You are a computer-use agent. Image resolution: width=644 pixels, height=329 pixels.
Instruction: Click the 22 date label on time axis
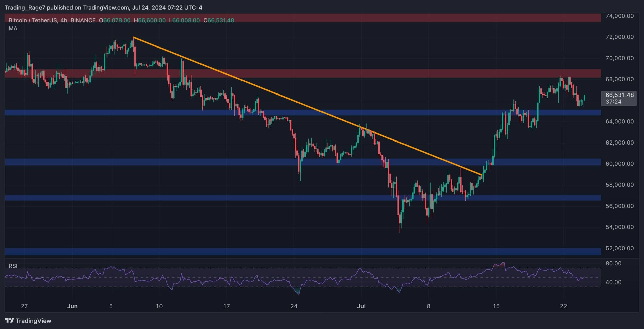[563, 306]
